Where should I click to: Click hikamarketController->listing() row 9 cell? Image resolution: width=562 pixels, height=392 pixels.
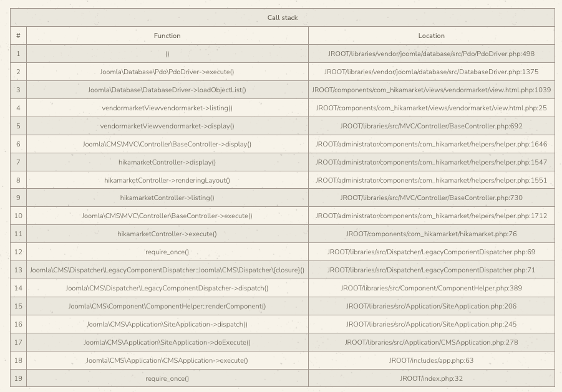tap(167, 198)
